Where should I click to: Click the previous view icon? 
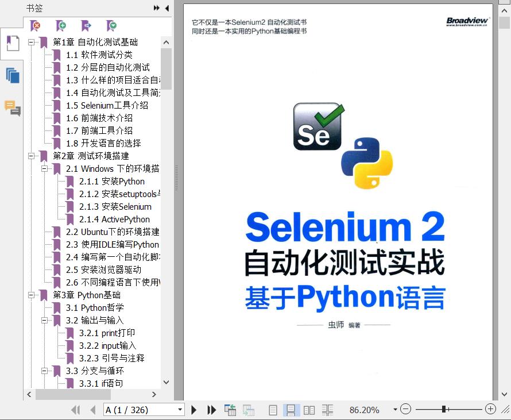point(230,410)
